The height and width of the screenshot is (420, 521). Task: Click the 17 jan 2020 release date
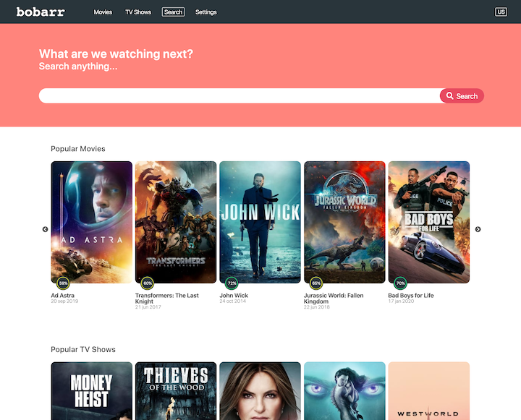401,301
